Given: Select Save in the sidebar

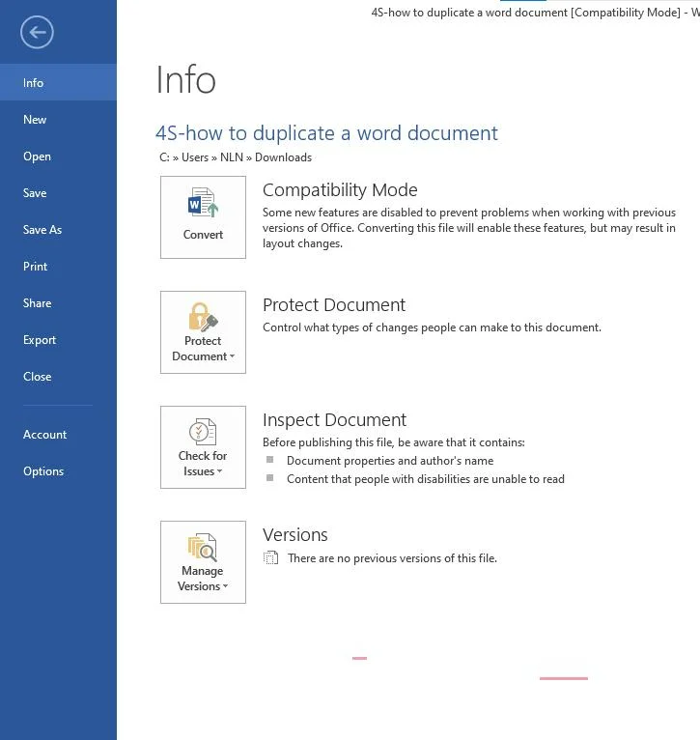Looking at the screenshot, I should point(59,193).
